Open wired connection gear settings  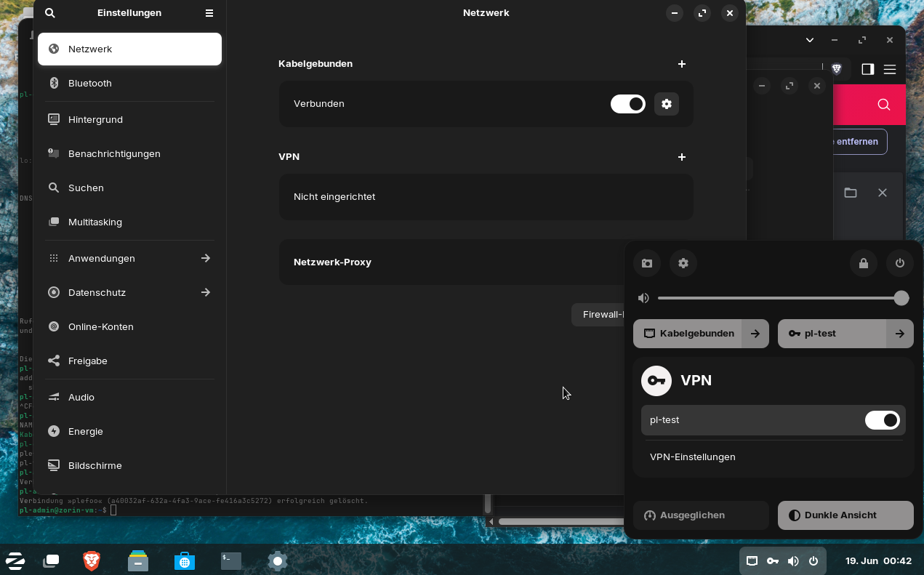pos(667,104)
